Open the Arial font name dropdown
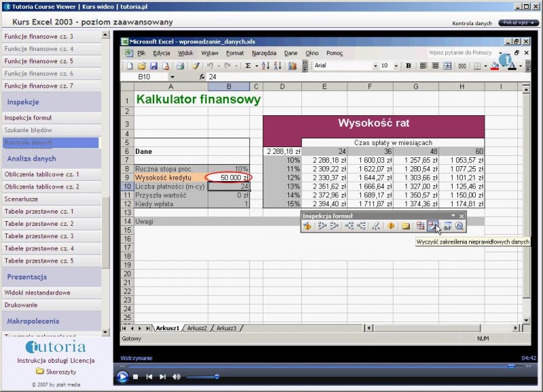 [375, 66]
